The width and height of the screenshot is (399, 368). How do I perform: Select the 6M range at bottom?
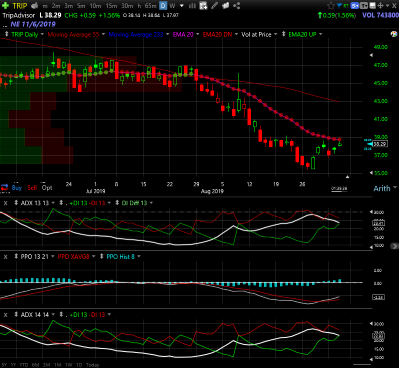(x=36, y=365)
